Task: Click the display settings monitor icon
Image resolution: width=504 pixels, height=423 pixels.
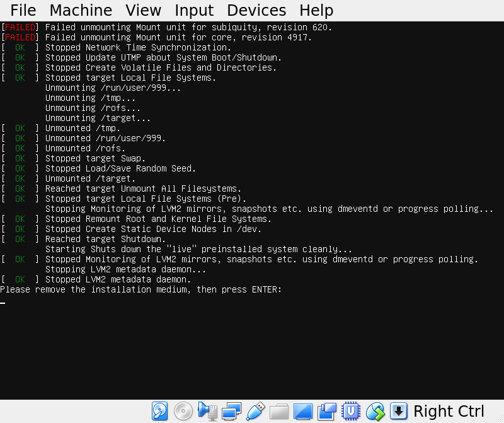Action: [303, 412]
